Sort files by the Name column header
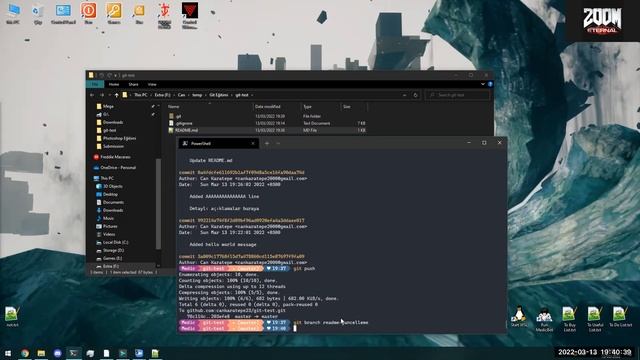Image resolution: width=640 pixels, height=360 pixels. click(210, 107)
